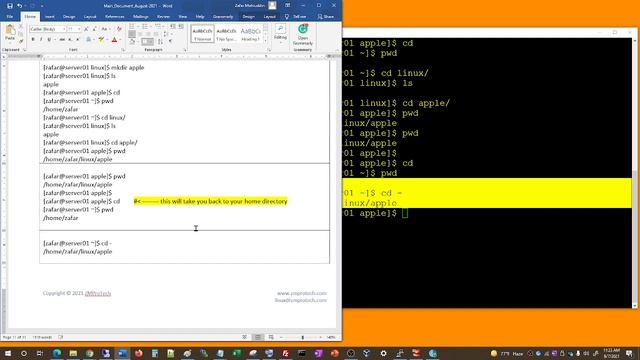
Task: Switch to Web Layout view in status bar
Action: (271, 337)
